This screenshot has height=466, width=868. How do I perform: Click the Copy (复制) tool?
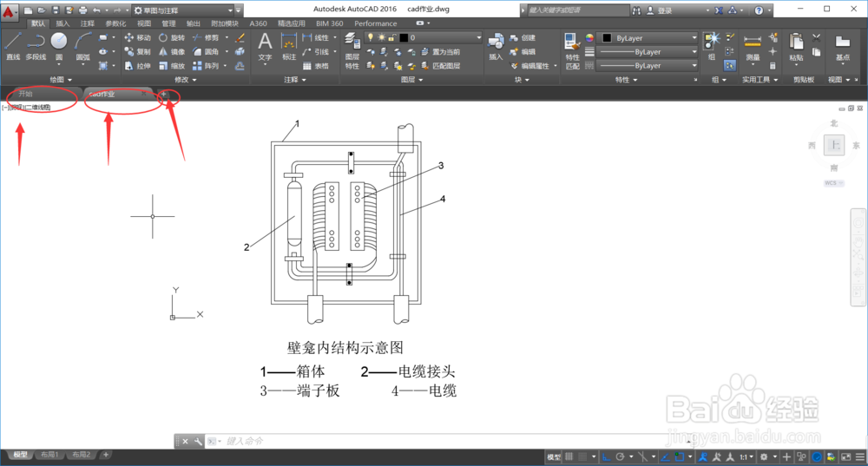pos(137,51)
